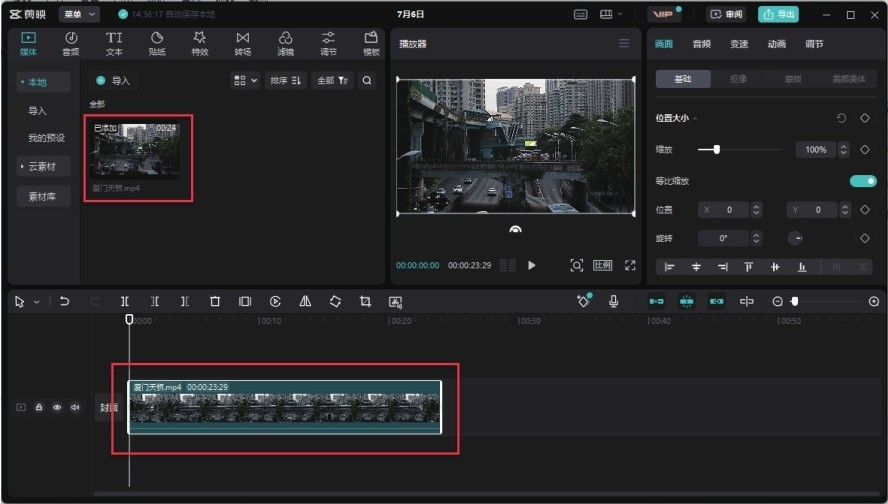Click the timeline zoom slider handle
This screenshot has height=504, width=888.
[795, 302]
